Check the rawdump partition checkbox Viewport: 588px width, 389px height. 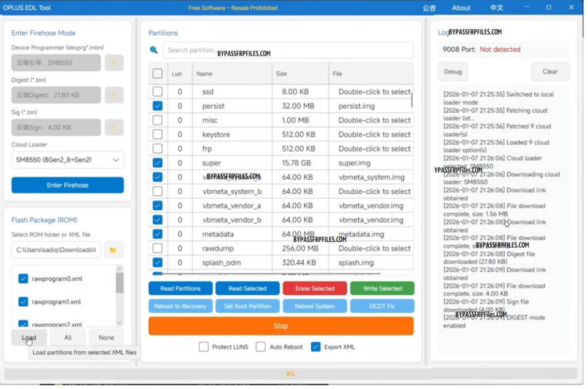pyautogui.click(x=157, y=248)
